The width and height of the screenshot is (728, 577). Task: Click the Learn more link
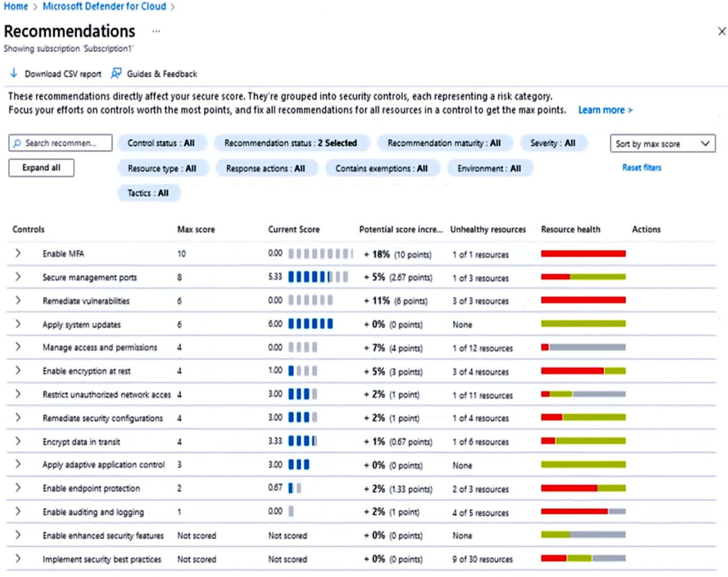tap(605, 110)
